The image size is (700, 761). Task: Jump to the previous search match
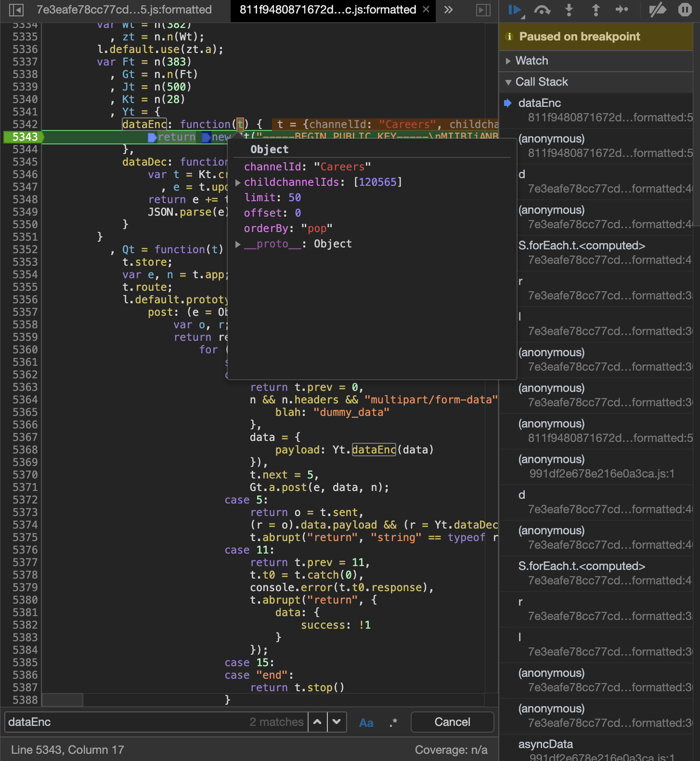[317, 722]
